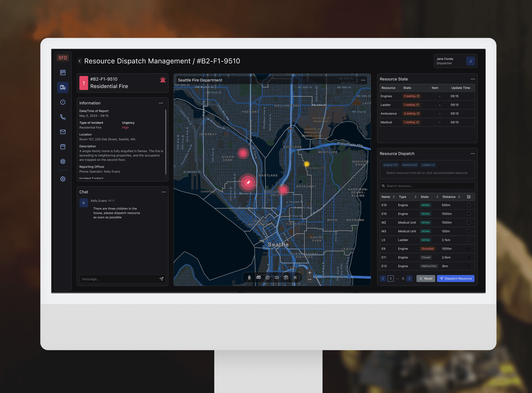The height and width of the screenshot is (393, 532).
Task: Click the medical kit map icon
Action: click(x=286, y=277)
